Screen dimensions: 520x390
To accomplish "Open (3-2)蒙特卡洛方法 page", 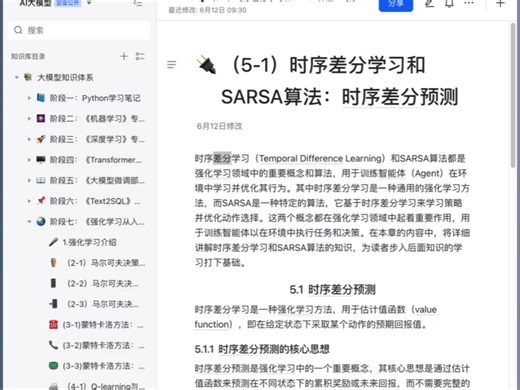I will coord(103,345).
